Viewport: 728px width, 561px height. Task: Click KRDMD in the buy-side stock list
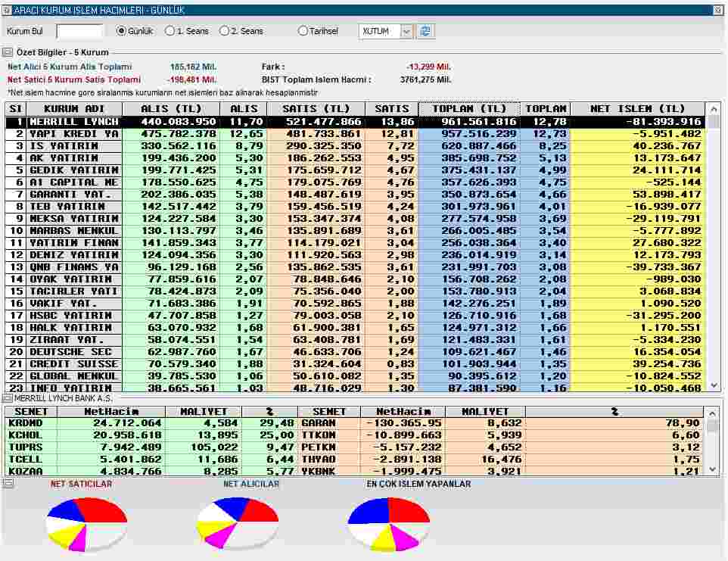tap(26, 422)
